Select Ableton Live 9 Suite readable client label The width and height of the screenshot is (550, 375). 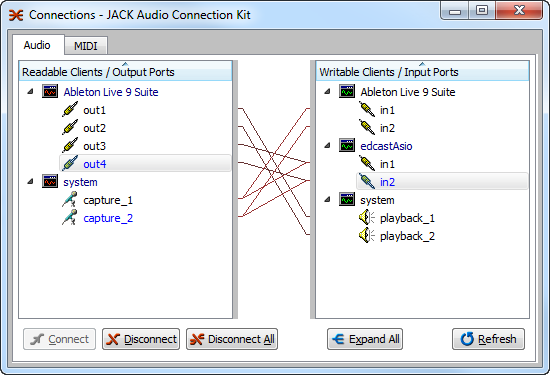(x=111, y=92)
